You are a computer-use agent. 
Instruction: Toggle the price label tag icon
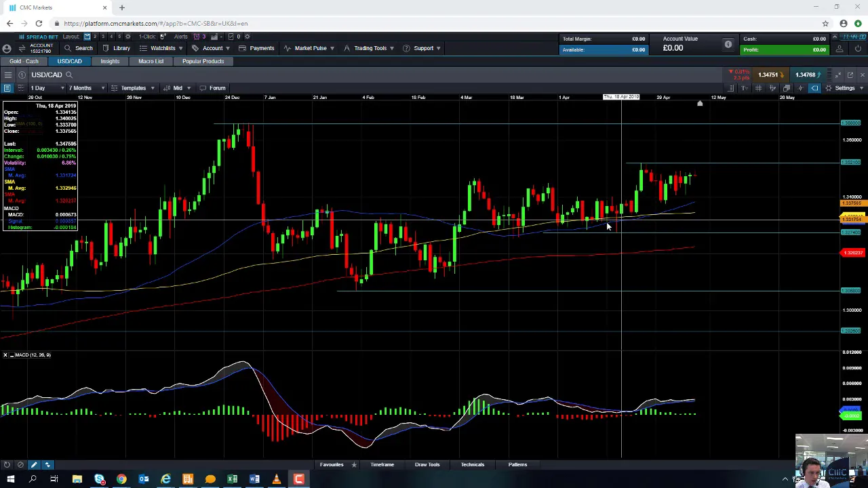814,88
